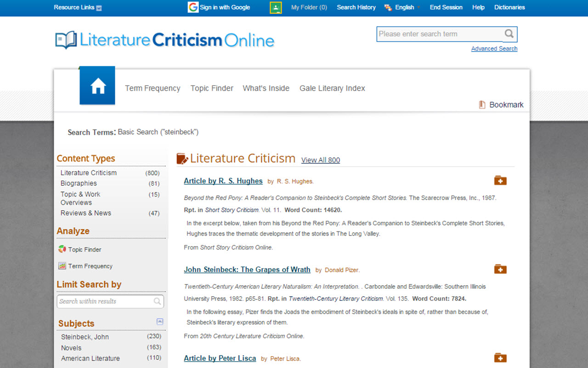Click the Bookmark label
Viewport: 588px width, 368px height.
coord(506,105)
